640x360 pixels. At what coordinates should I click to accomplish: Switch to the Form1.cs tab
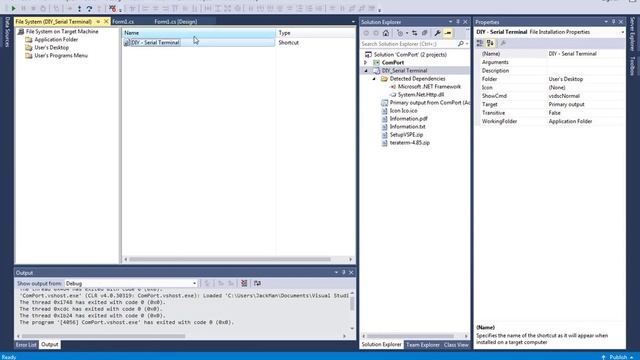(x=123, y=22)
